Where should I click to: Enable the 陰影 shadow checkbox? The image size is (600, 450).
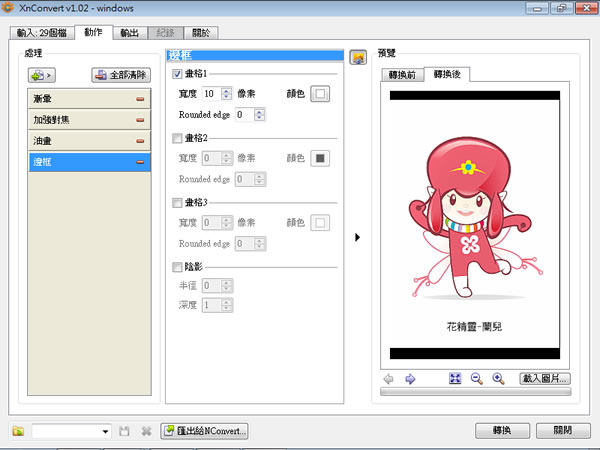coord(178,267)
